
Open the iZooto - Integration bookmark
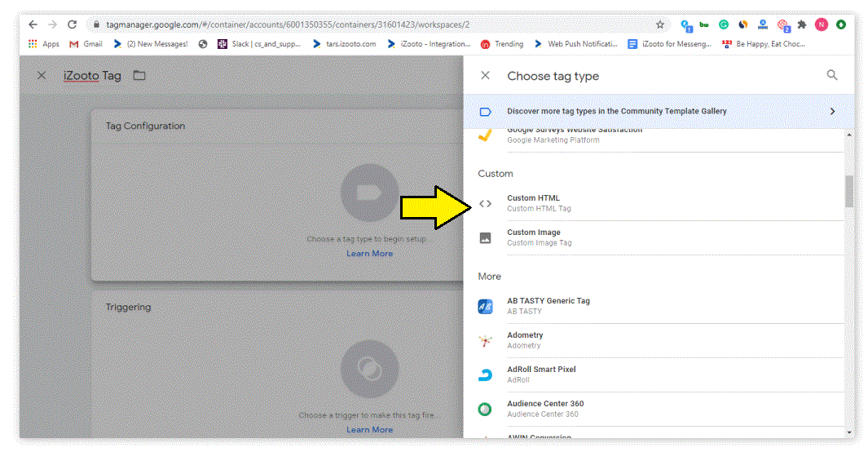429,44
